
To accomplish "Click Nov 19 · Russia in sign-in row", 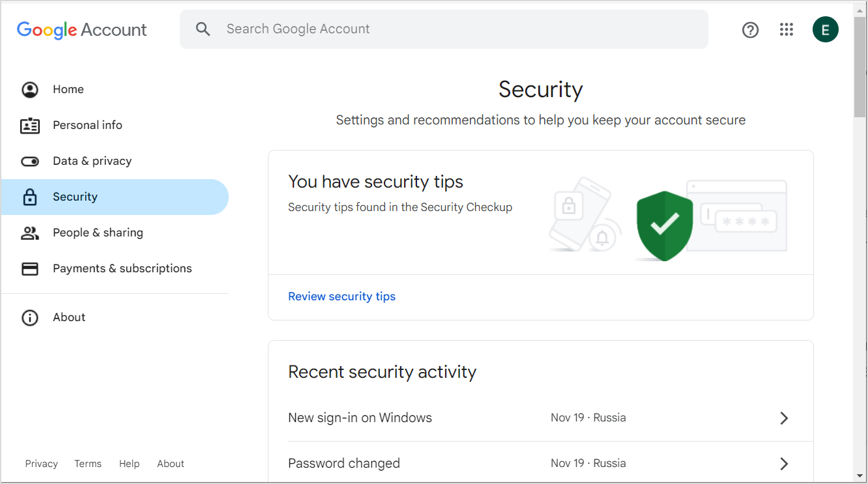I will [x=588, y=418].
